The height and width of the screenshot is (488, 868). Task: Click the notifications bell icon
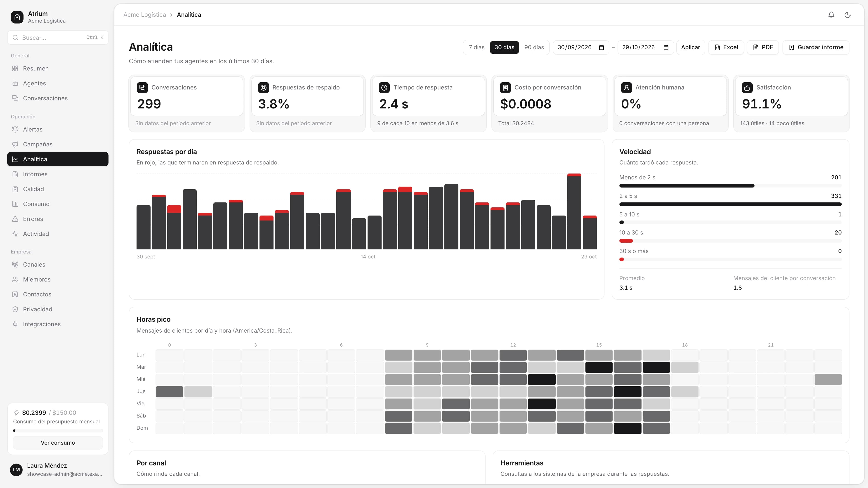831,15
